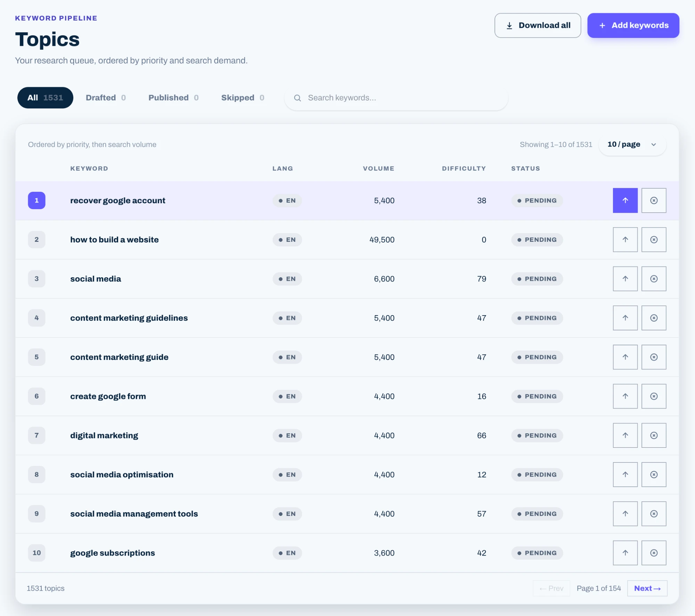Image resolution: width=695 pixels, height=616 pixels.
Task: Click the VOLUME column header
Action: 378,169
